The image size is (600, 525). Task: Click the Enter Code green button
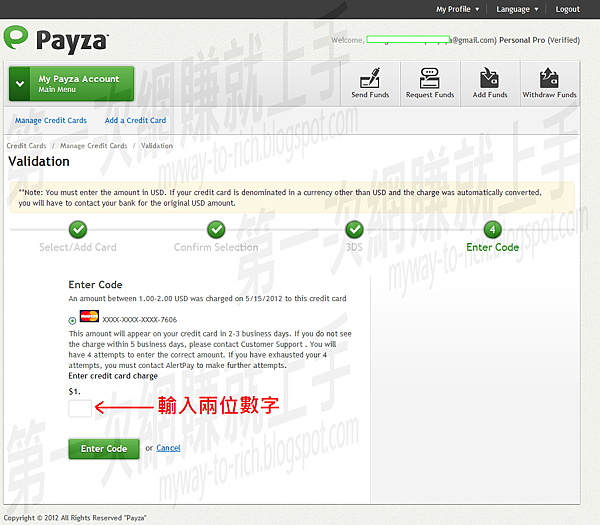pyautogui.click(x=104, y=449)
